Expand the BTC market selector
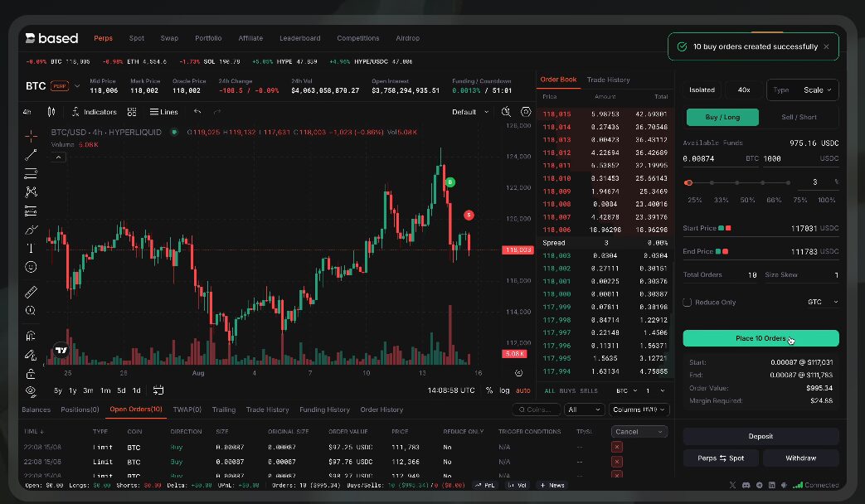Image resolution: width=865 pixels, height=504 pixels. 77,86
